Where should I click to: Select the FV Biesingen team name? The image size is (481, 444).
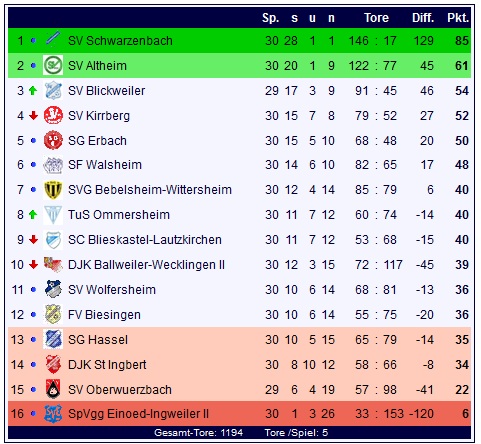pos(104,315)
